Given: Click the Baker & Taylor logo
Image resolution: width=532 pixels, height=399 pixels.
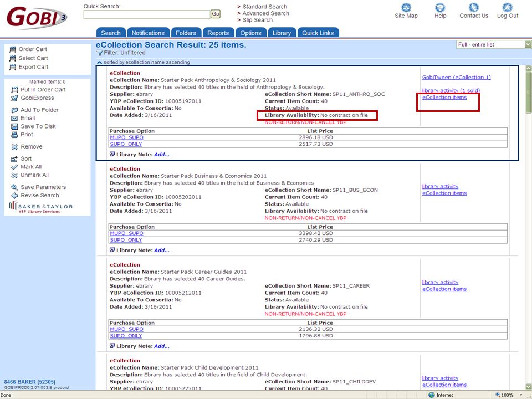Looking at the screenshot, I should click(x=40, y=207).
